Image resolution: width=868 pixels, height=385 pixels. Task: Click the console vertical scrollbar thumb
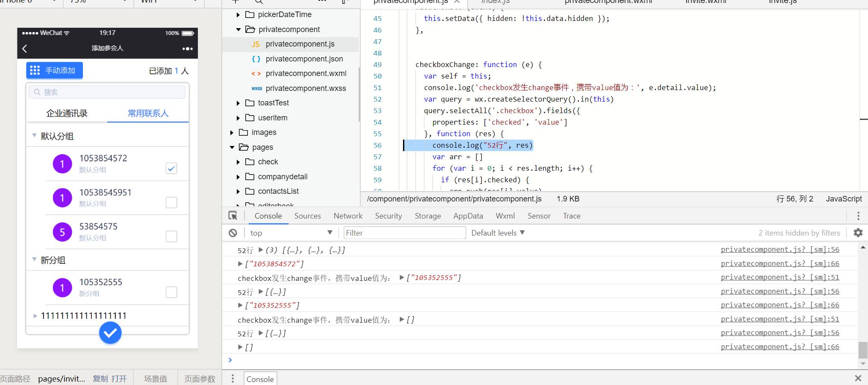[863, 350]
